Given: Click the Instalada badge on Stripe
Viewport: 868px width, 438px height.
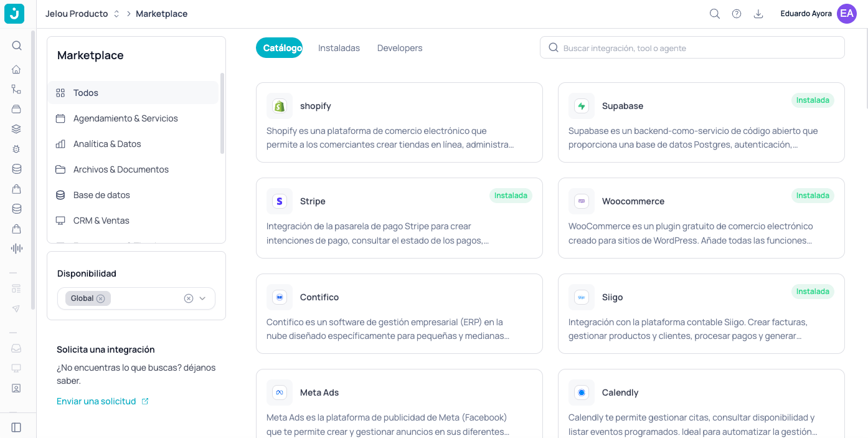Looking at the screenshot, I should pyautogui.click(x=511, y=196).
